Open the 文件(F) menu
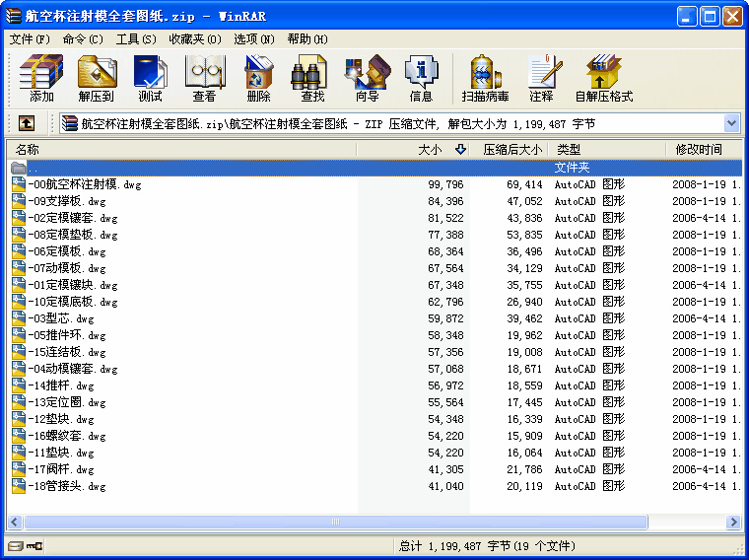The image size is (749, 560). [29, 39]
